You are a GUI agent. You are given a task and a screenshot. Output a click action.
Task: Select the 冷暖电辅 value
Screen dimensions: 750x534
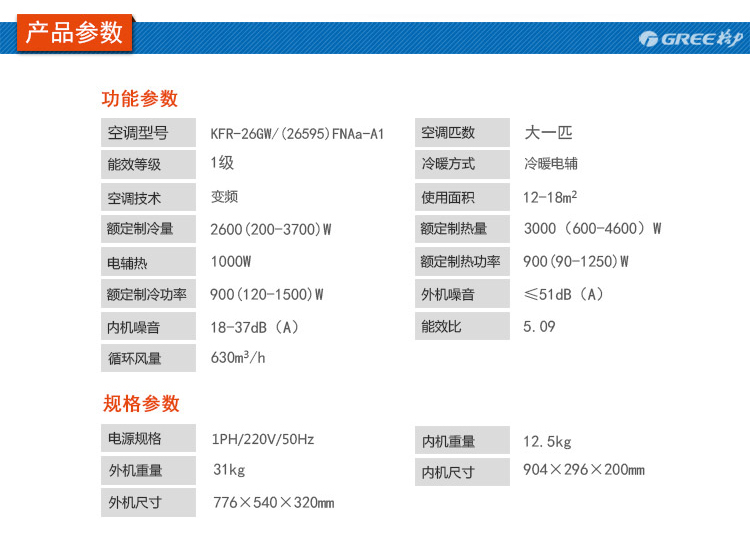click(551, 164)
